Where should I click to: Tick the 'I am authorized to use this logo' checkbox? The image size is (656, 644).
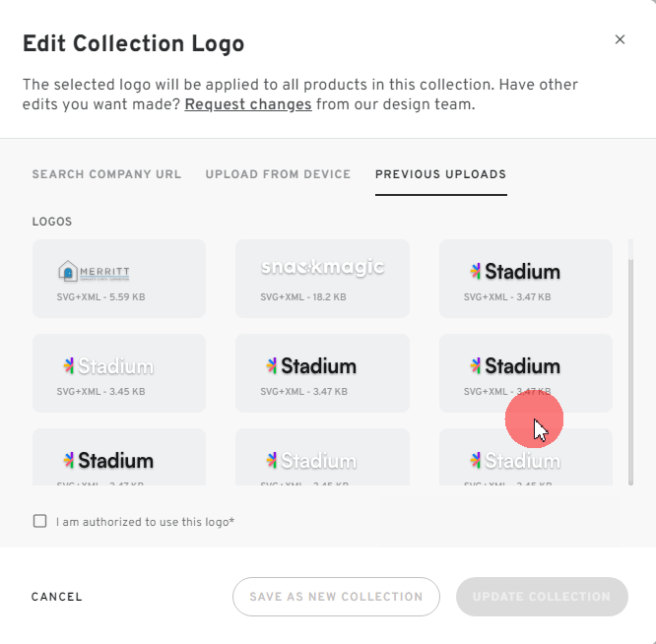click(40, 521)
